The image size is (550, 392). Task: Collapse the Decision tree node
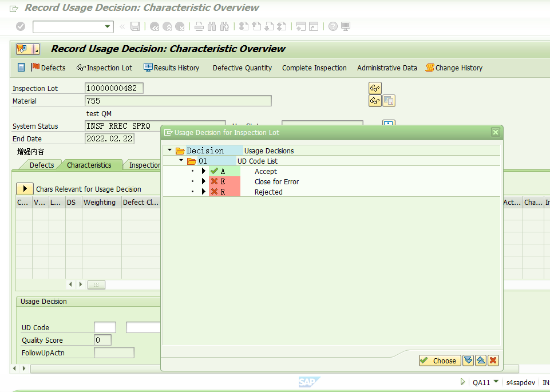pos(169,151)
